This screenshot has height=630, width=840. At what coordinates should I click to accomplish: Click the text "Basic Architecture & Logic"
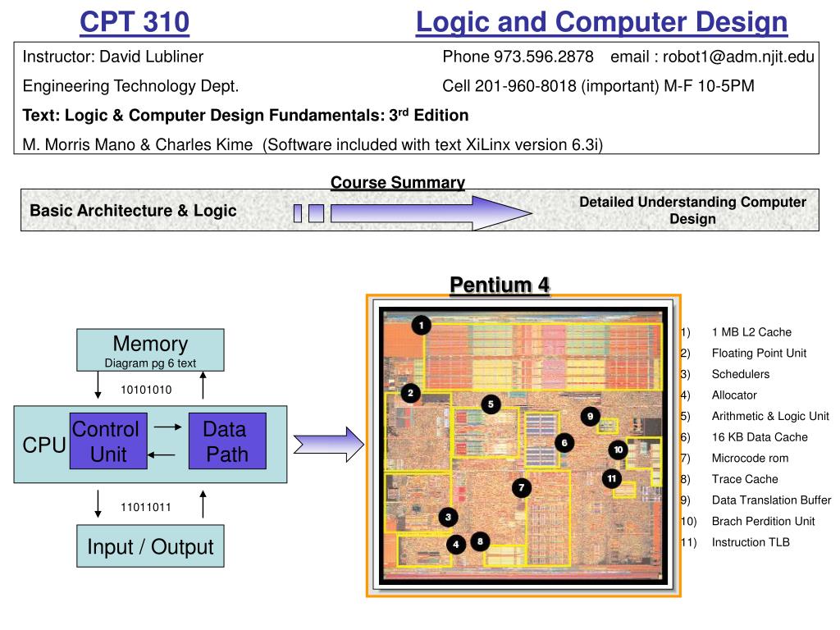pos(133,211)
